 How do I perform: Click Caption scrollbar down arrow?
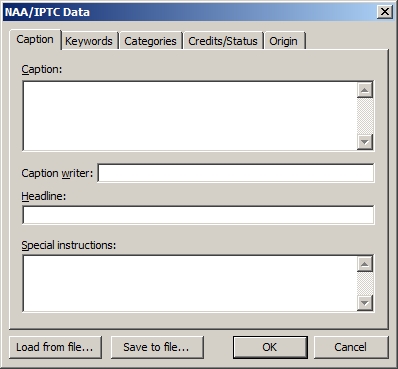click(365, 142)
